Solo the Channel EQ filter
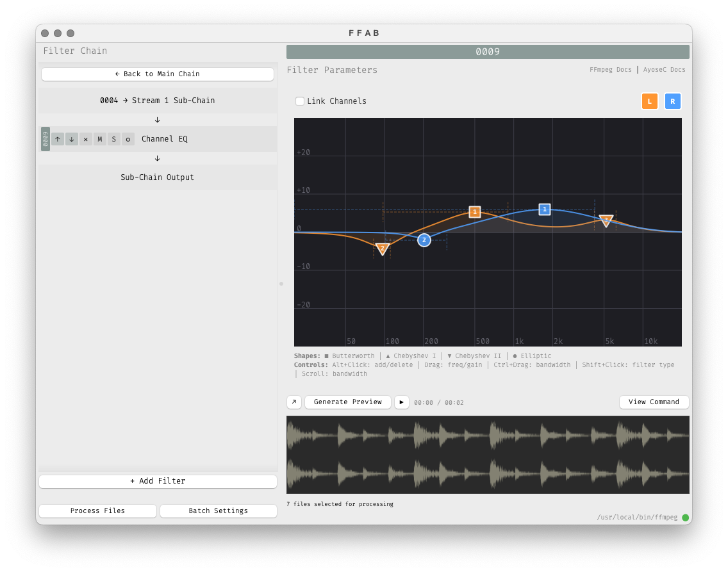This screenshot has height=572, width=728. click(114, 139)
